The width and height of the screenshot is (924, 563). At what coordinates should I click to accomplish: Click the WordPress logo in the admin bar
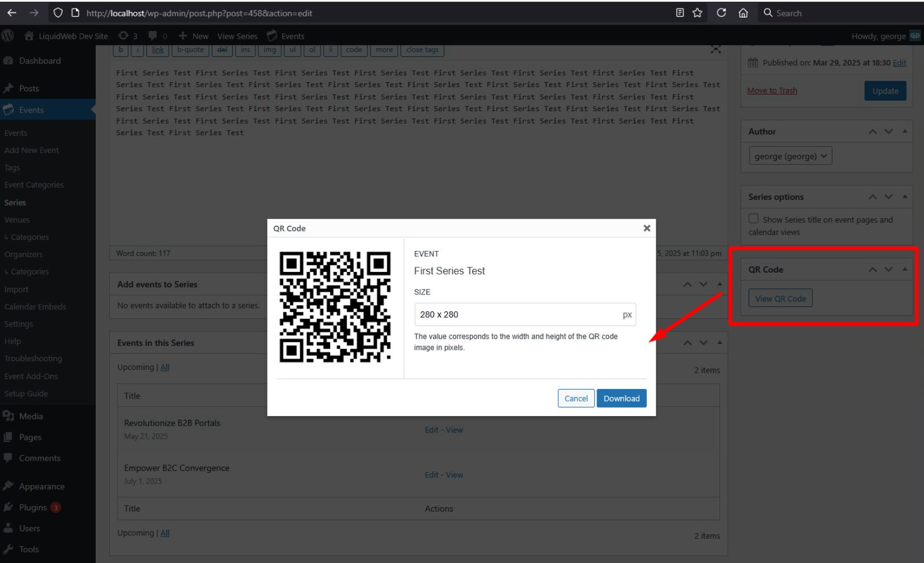click(x=8, y=35)
